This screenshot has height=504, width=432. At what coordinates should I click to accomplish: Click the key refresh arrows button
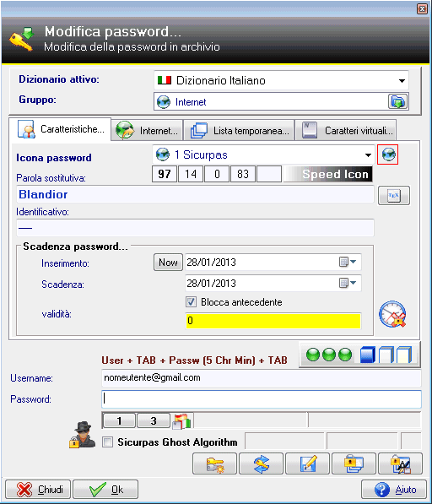pos(261,463)
